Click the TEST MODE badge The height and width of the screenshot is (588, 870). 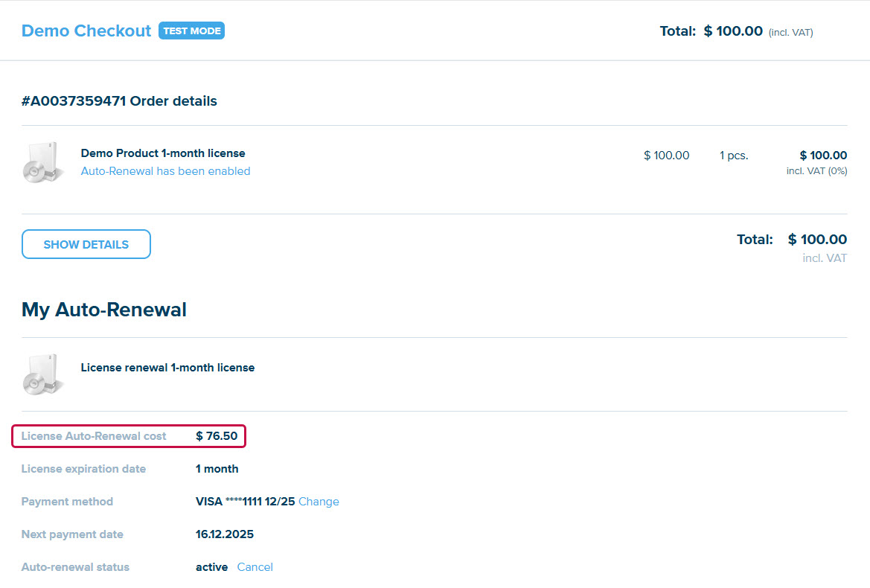tap(191, 31)
